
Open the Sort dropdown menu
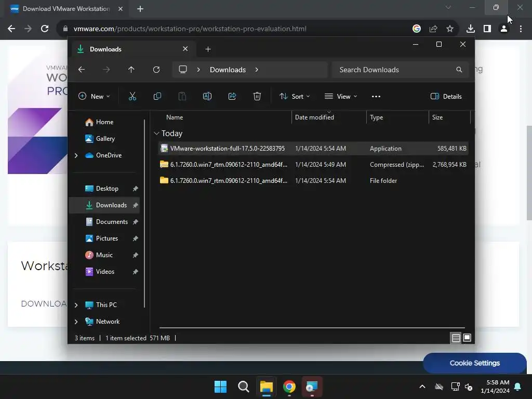point(295,96)
